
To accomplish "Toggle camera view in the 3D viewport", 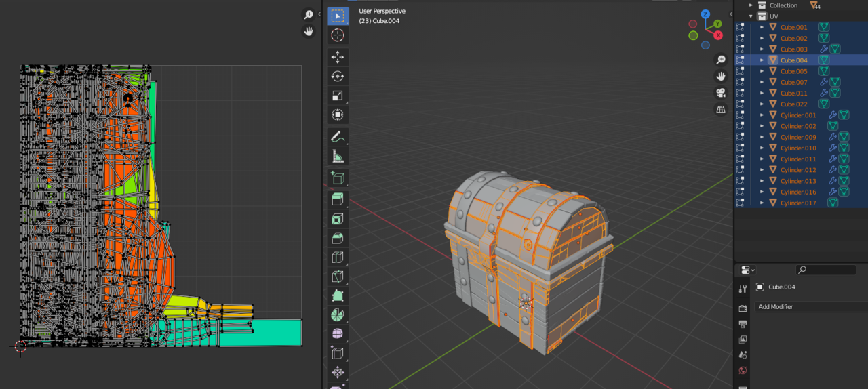I will pyautogui.click(x=721, y=92).
